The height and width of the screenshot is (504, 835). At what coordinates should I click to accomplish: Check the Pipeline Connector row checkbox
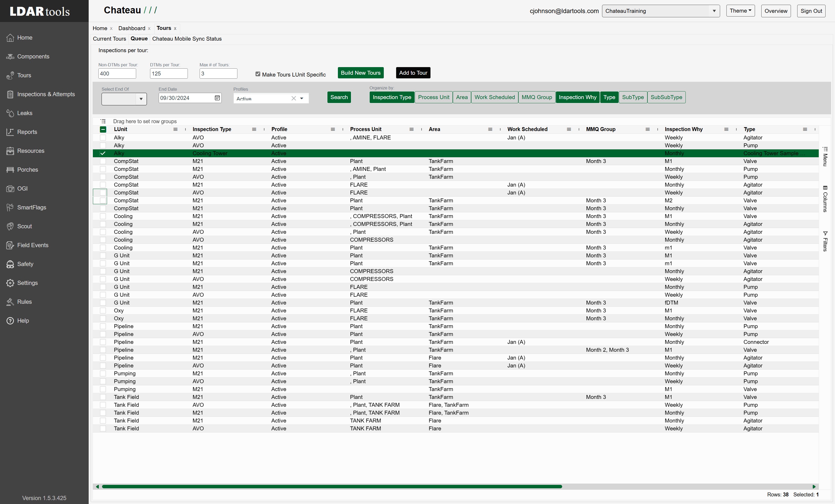pos(103,342)
